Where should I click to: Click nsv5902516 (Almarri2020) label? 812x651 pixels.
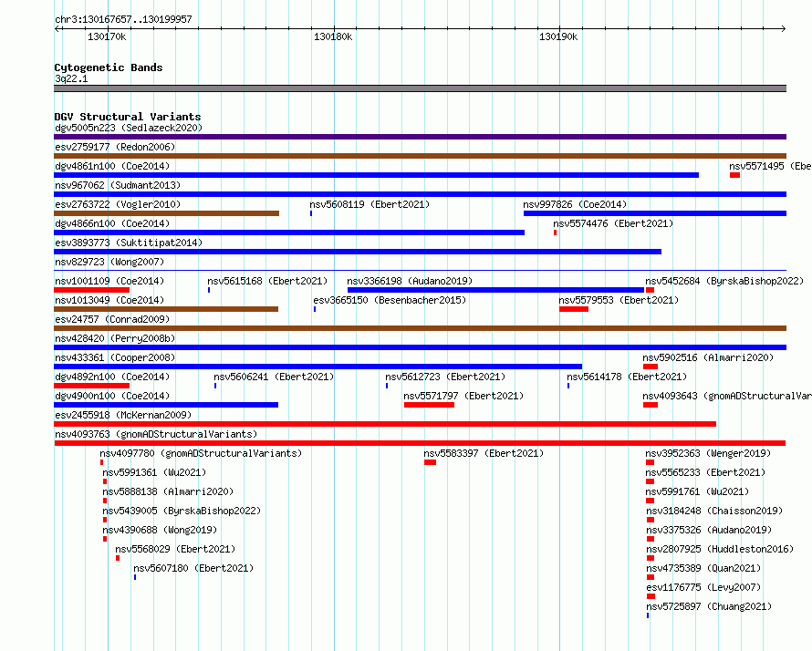pyautogui.click(x=708, y=357)
